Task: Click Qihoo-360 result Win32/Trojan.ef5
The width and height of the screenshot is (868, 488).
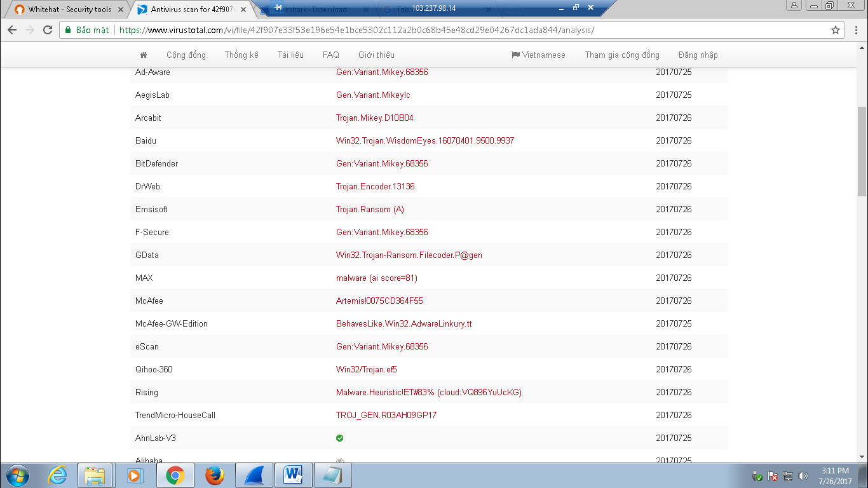Action: coord(367,369)
